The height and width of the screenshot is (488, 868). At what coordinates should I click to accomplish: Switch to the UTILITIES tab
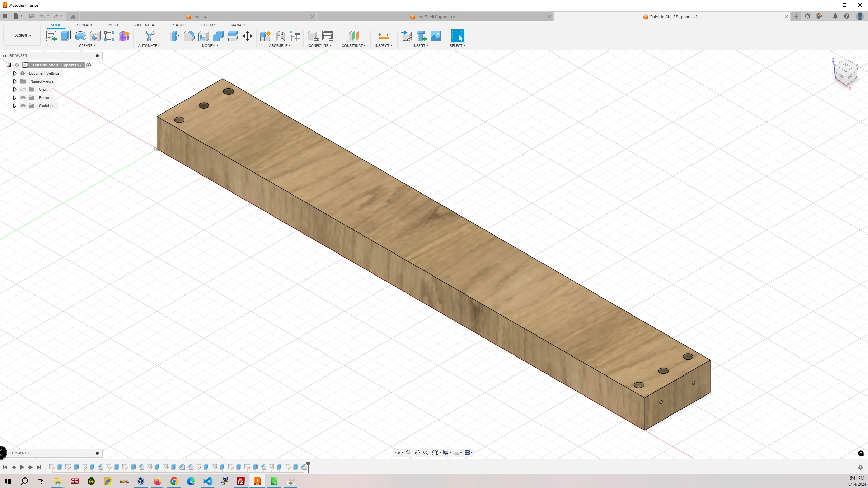tap(209, 25)
